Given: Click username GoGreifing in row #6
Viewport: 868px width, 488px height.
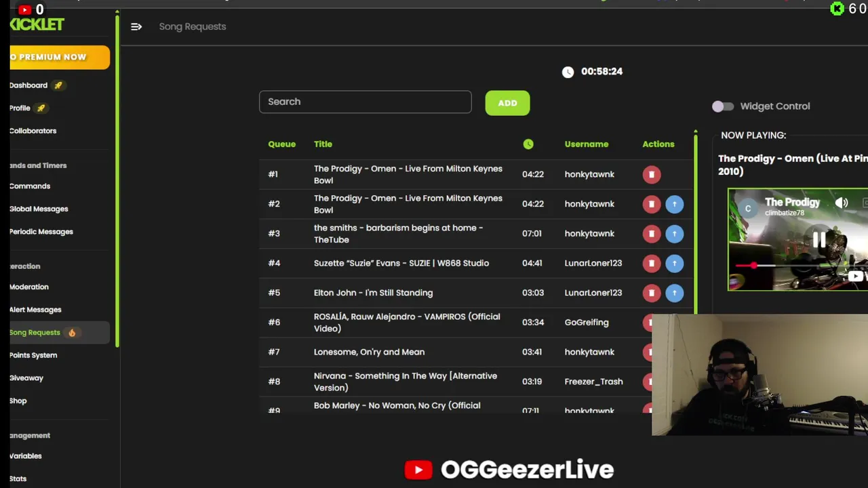Looking at the screenshot, I should [587, 323].
